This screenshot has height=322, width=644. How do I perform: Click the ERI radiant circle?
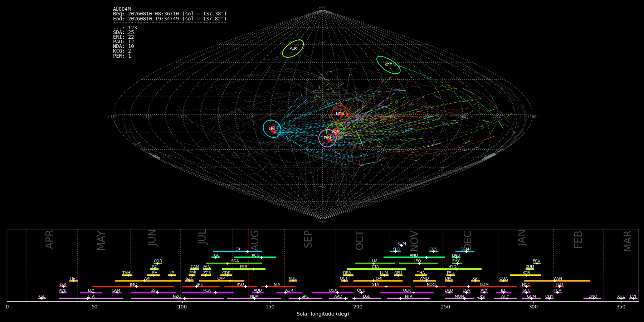272,129
